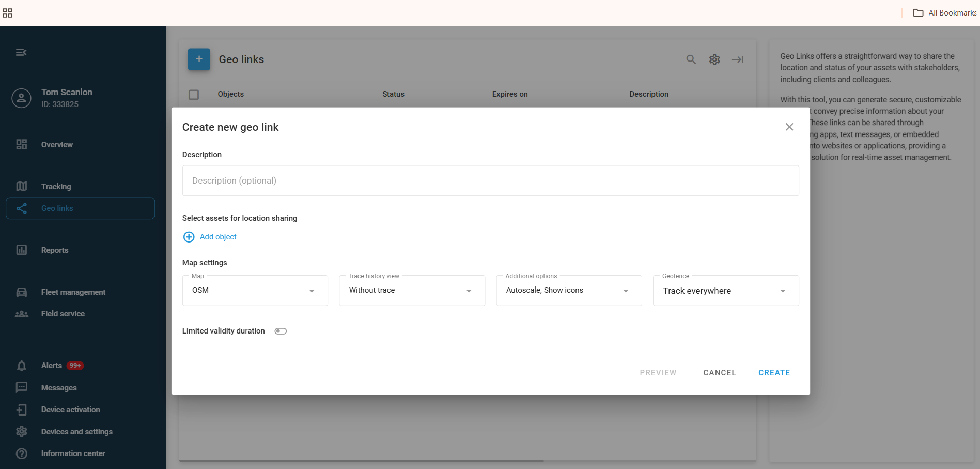This screenshot has width=980, height=469.
Task: Enable Limited validity duration
Action: (281, 331)
